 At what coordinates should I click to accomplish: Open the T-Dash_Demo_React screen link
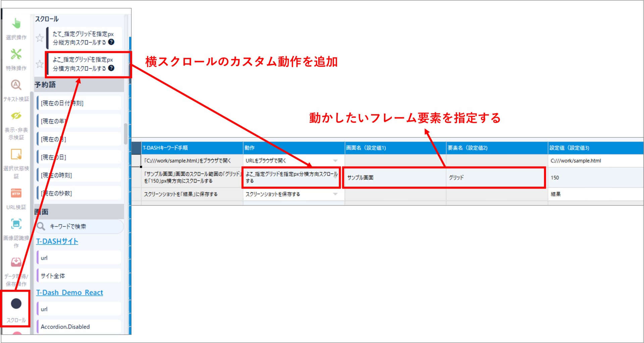[69, 292]
